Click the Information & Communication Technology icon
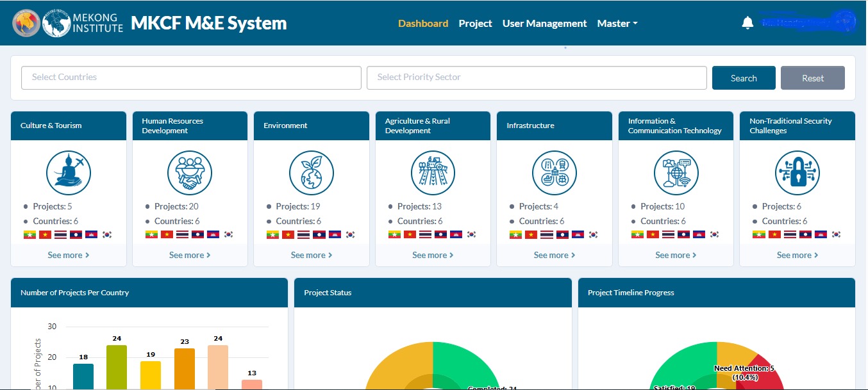The width and height of the screenshot is (868, 390). tap(676, 173)
